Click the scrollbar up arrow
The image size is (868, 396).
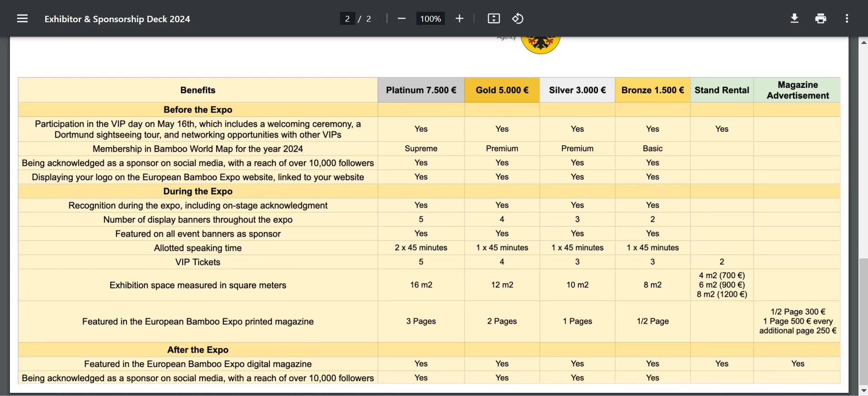863,42
